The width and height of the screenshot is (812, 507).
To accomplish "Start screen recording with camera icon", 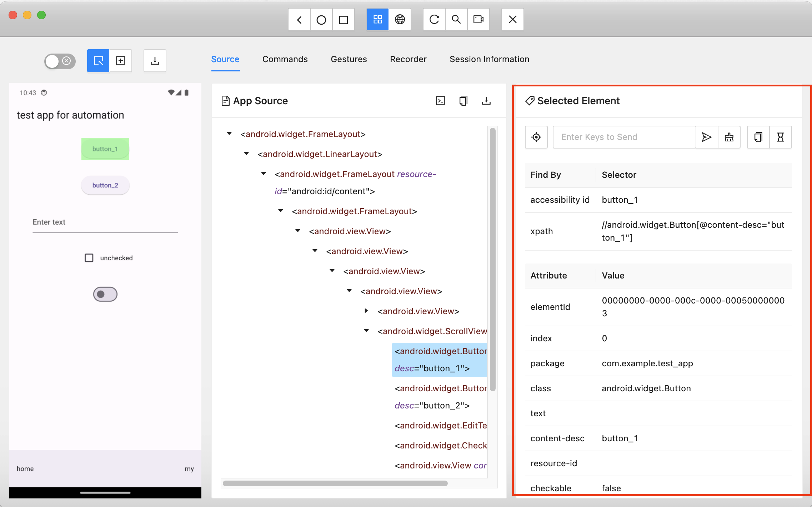I will tap(478, 19).
